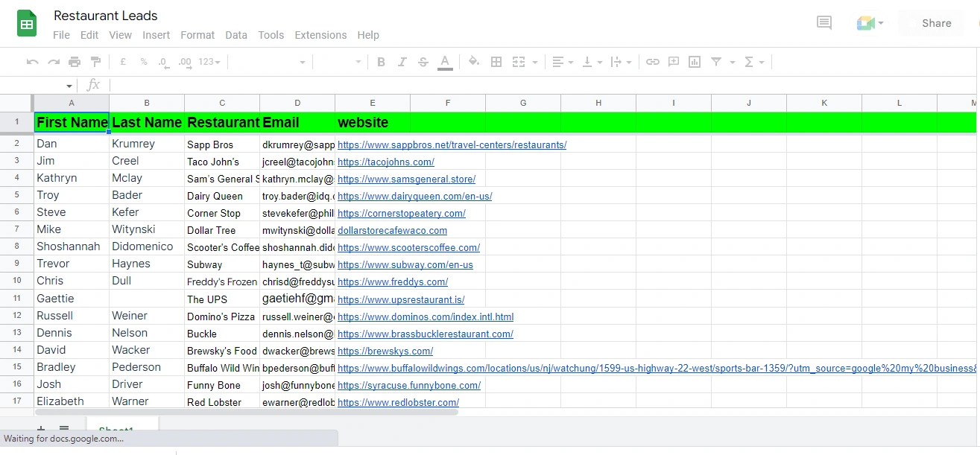Activate the paint format tool
This screenshot has height=455, width=980.
[x=95, y=62]
